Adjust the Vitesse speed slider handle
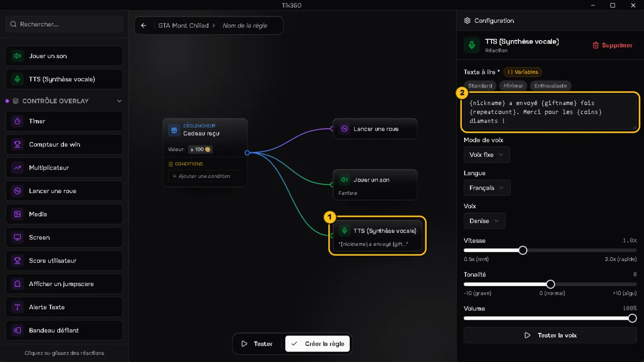The height and width of the screenshot is (362, 644). (523, 251)
